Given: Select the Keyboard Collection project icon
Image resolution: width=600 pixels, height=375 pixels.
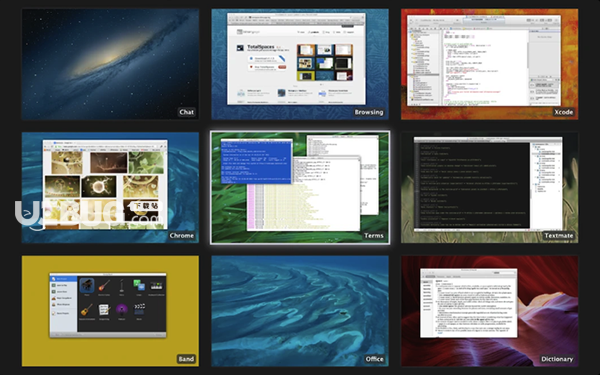Looking at the screenshot, I should click(156, 286).
